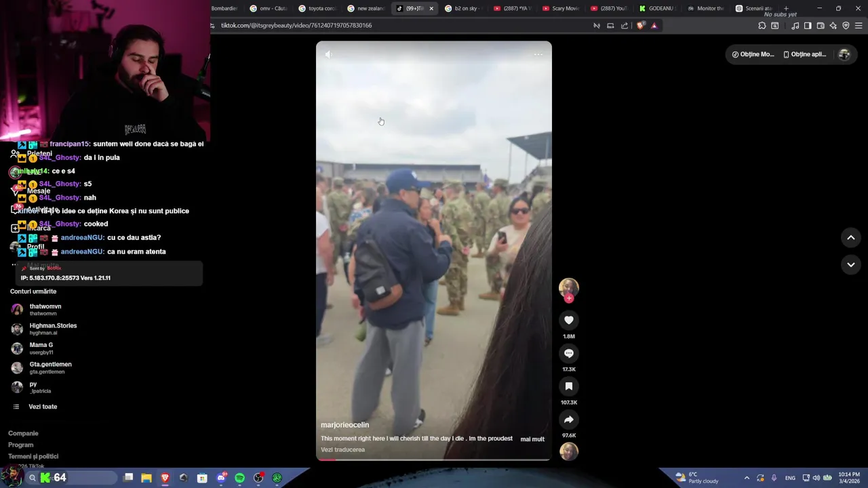
Task: Open the video sound disc thumbnail
Action: [569, 451]
